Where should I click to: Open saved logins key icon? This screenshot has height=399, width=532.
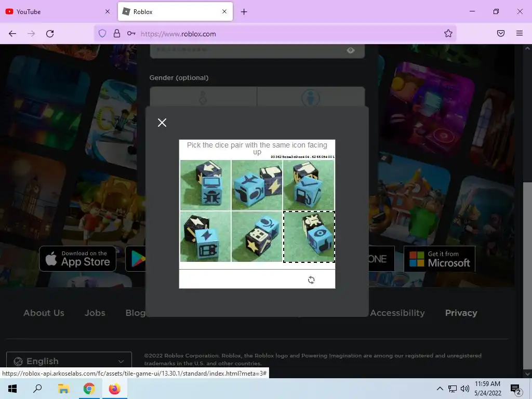pyautogui.click(x=131, y=33)
